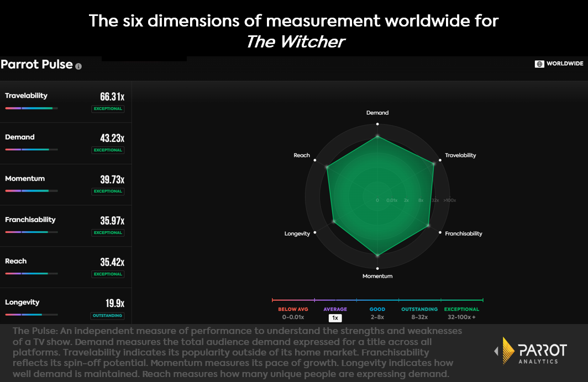This screenshot has width=588, height=382.
Task: Click the 8-32x range text
Action: (x=419, y=317)
